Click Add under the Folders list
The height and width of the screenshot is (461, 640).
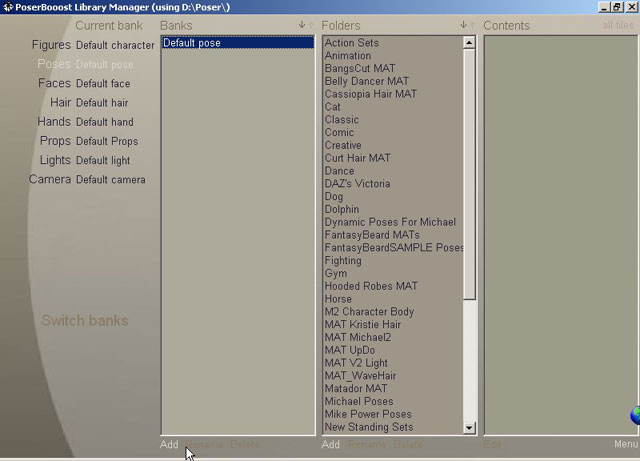(330, 444)
